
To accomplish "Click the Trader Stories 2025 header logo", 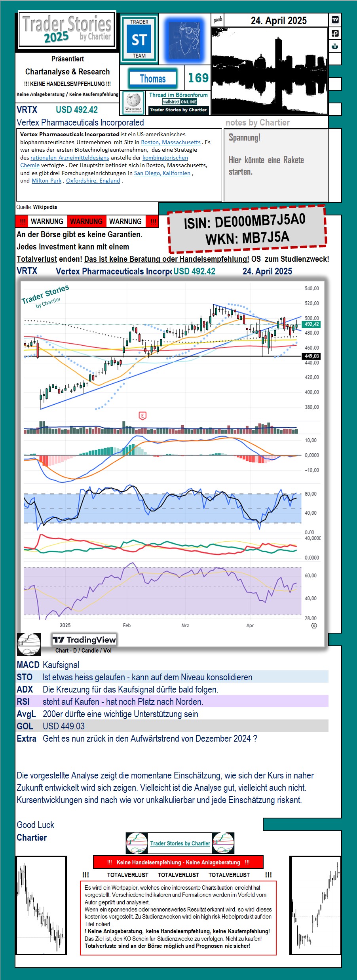I will coord(67,30).
